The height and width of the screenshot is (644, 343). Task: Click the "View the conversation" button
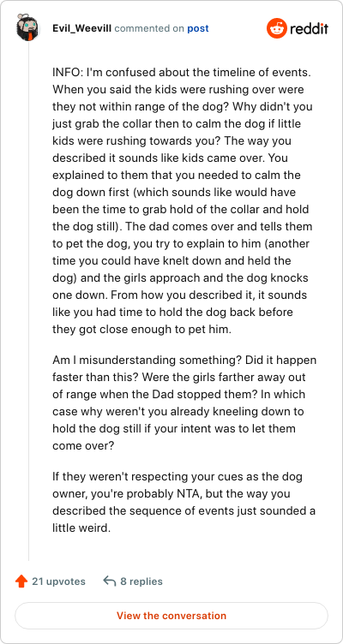[x=171, y=616]
